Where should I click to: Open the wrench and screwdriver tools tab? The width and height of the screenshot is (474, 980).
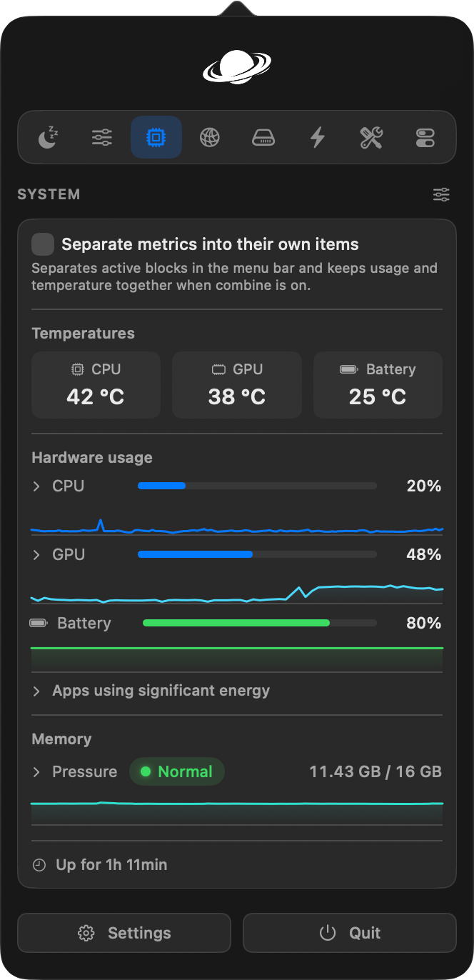tap(371, 137)
